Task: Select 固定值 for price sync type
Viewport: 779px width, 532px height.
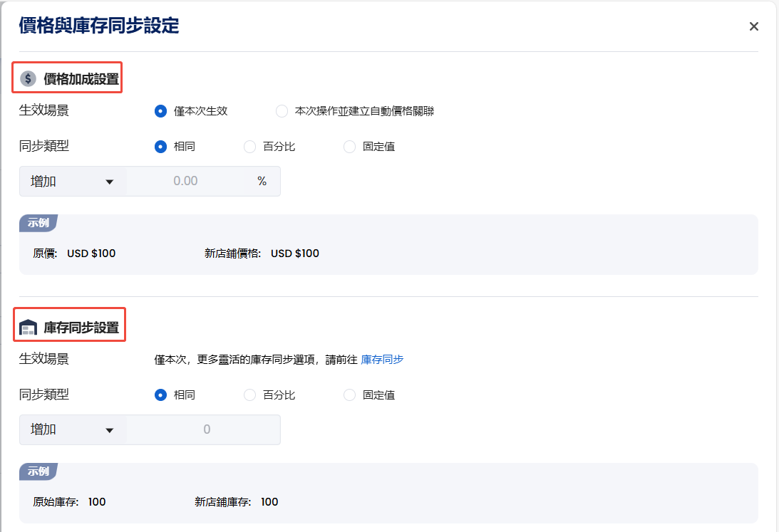Action: [350, 147]
